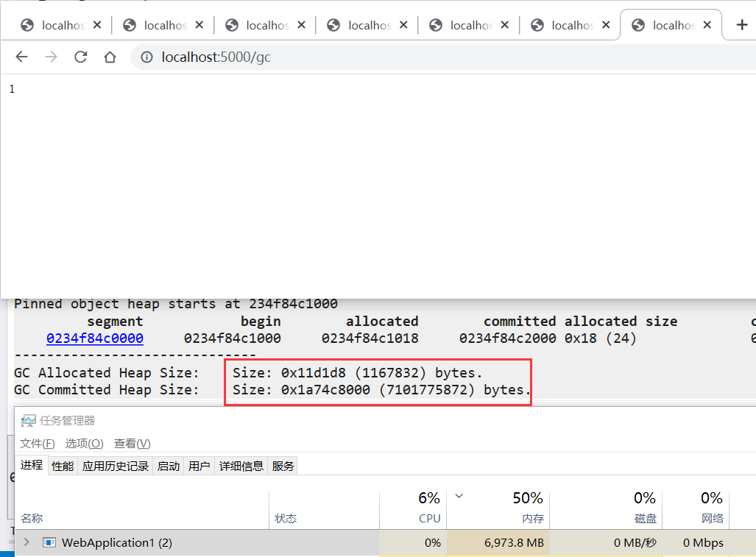The width and height of the screenshot is (756, 557).
Task: Open the 文件(F) menu
Action: tap(37, 444)
